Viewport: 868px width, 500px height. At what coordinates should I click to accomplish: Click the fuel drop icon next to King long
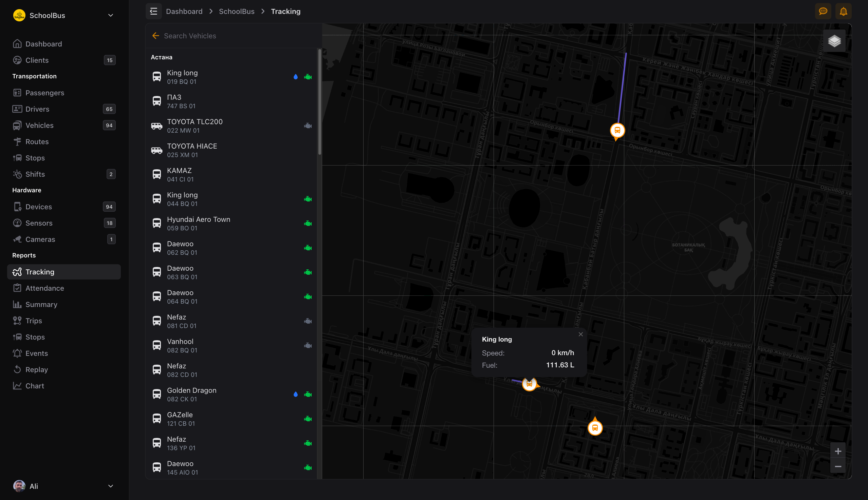pyautogui.click(x=296, y=77)
